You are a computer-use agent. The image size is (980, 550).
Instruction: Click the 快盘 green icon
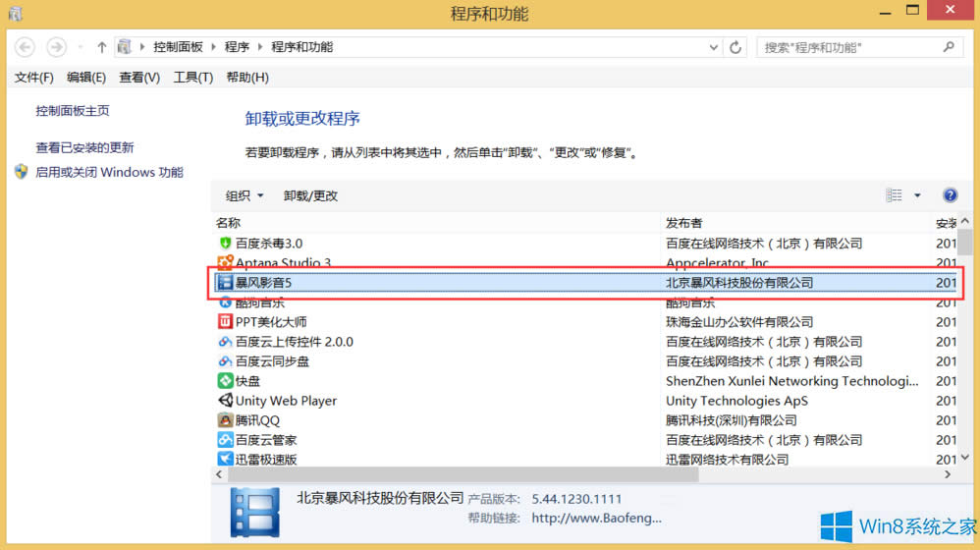pyautogui.click(x=225, y=381)
